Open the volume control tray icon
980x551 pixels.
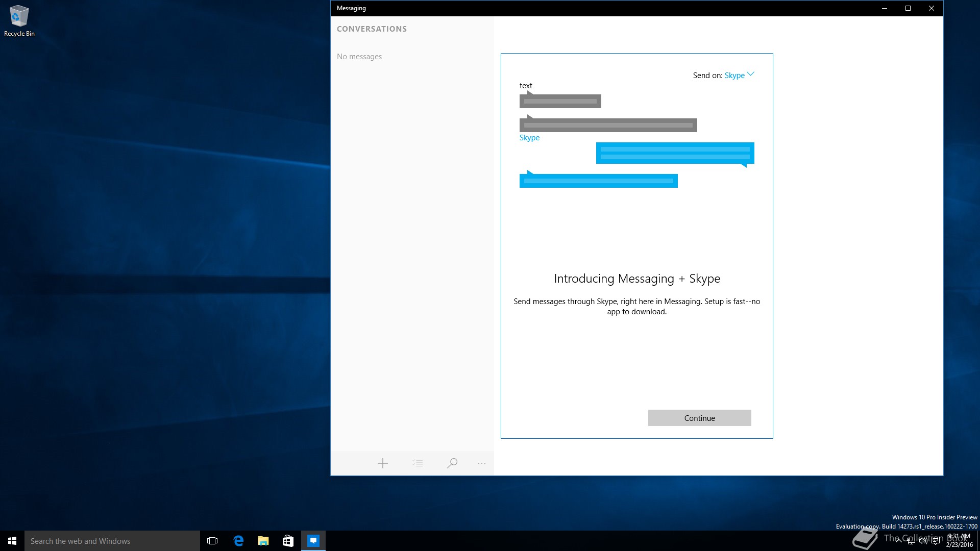(923, 541)
